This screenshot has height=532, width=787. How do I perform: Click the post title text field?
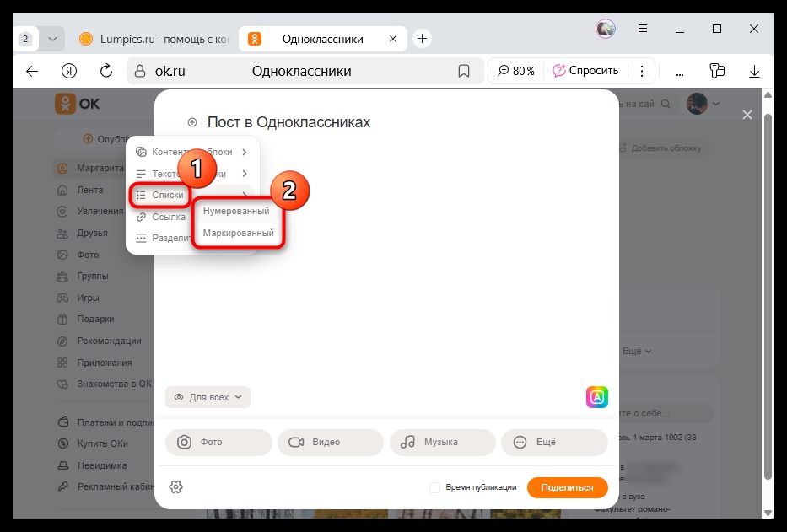tap(288, 122)
